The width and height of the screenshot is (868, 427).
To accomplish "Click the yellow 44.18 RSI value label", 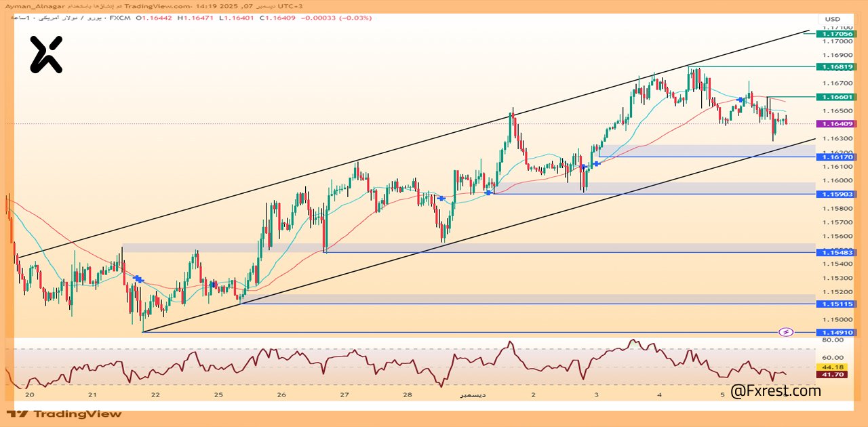I will pos(834,367).
